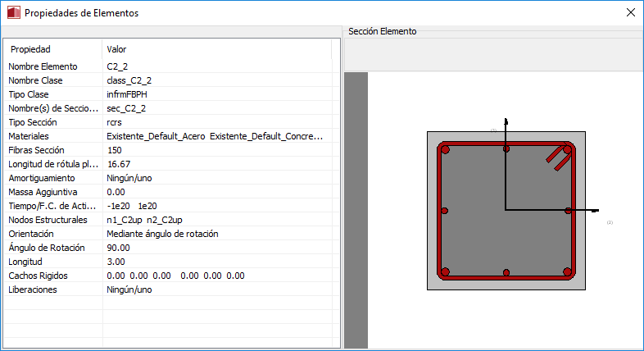Viewport: 644px width, 351px height.
Task: Click the axis origin in section drawing
Action: click(x=506, y=211)
